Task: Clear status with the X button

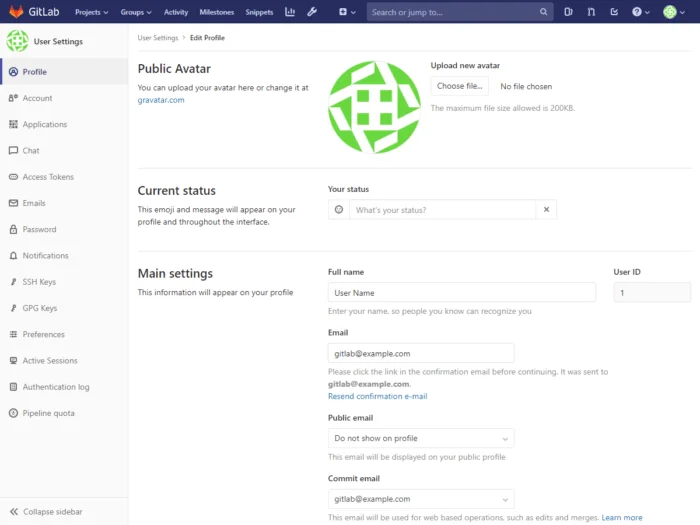Action: click(x=546, y=210)
